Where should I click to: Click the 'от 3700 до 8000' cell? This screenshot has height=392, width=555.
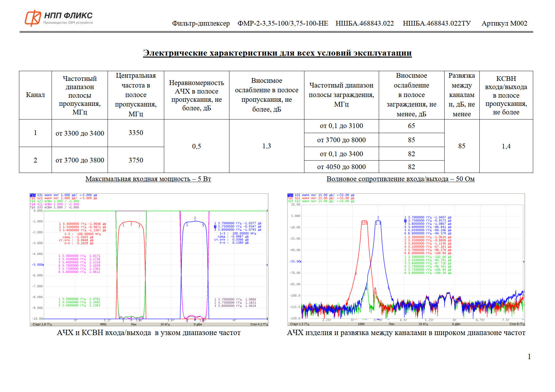341,140
